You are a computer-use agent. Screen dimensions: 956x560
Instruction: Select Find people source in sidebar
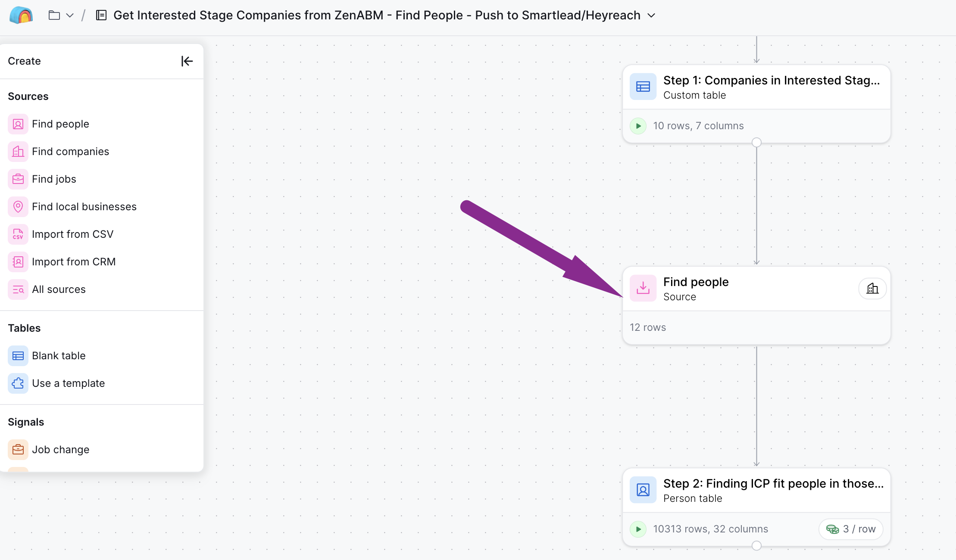point(60,124)
